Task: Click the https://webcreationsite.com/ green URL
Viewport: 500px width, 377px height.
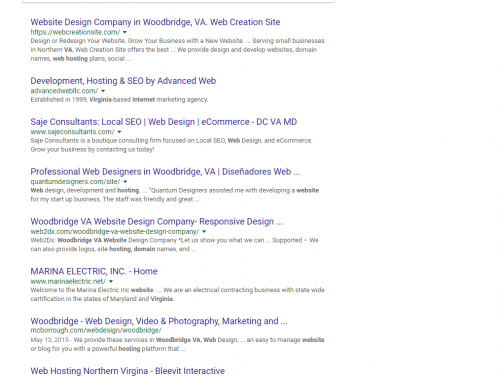Action: pos(75,32)
